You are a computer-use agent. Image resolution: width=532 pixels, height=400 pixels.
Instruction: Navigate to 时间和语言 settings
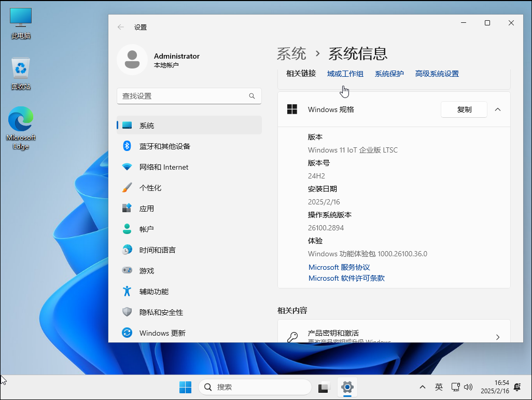click(189, 250)
